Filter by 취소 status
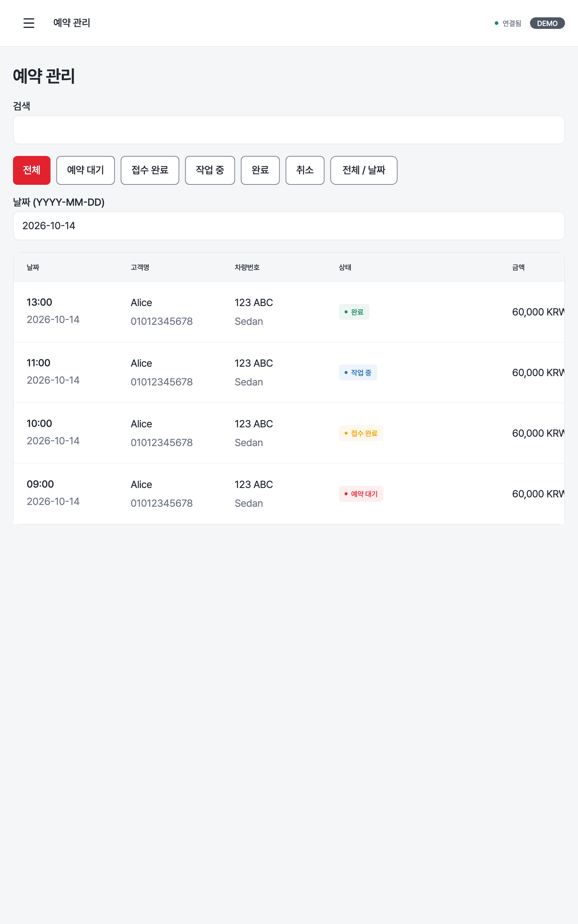Screen dimensions: 578x924 pyautogui.click(x=305, y=170)
